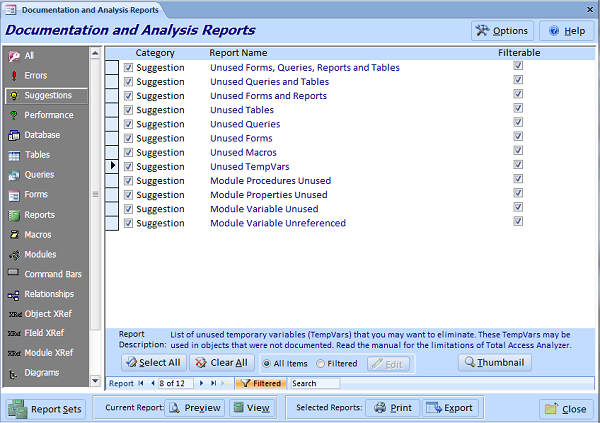Viewport: 600px width, 423px height.
Task: Click the Select All button
Action: pyautogui.click(x=154, y=363)
